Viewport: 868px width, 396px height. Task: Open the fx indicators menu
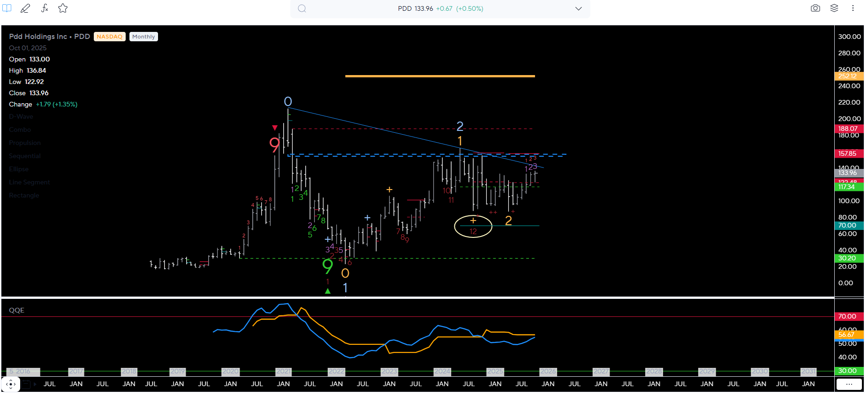click(x=45, y=8)
